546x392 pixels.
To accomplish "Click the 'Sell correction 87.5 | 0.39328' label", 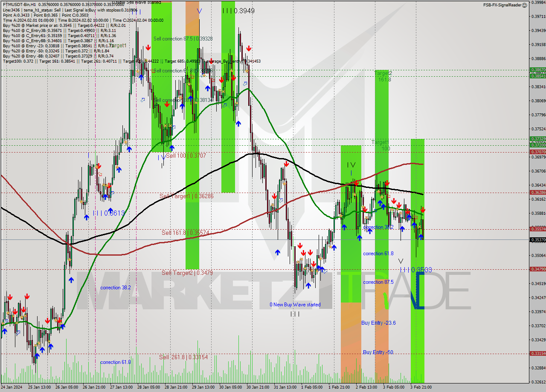I will [x=183, y=38].
